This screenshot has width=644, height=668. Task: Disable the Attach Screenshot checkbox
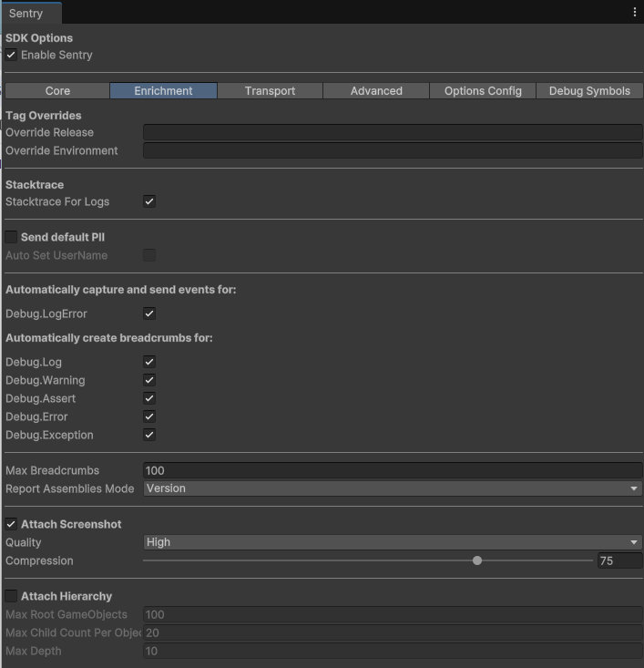(11, 524)
